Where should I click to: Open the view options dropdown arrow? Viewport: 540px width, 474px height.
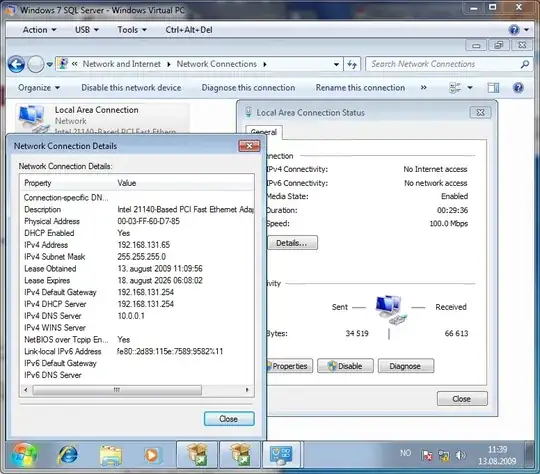point(470,88)
